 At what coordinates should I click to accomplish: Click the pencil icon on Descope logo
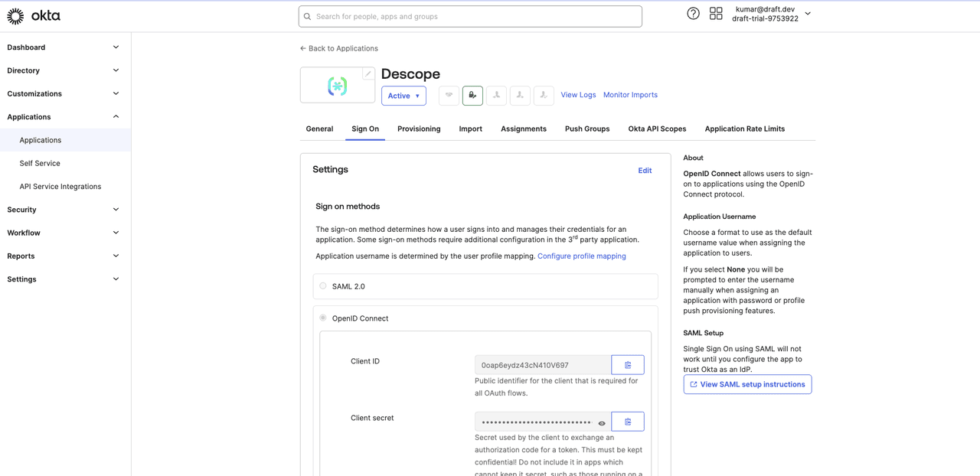(368, 74)
